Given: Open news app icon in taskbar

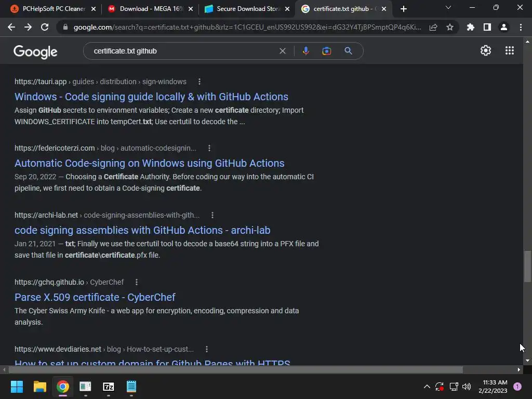Looking at the screenshot, I should [85, 387].
